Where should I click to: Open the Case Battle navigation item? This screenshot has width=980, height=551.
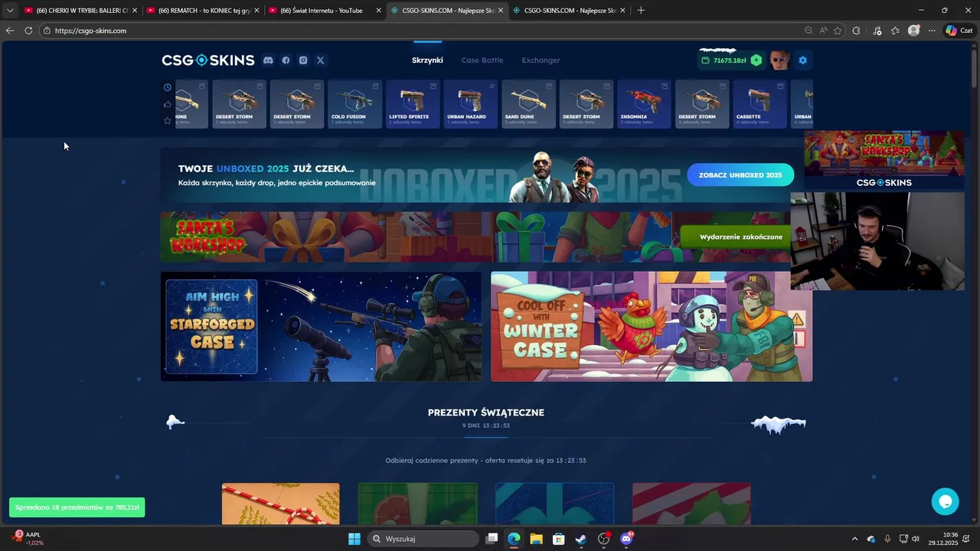click(x=482, y=60)
